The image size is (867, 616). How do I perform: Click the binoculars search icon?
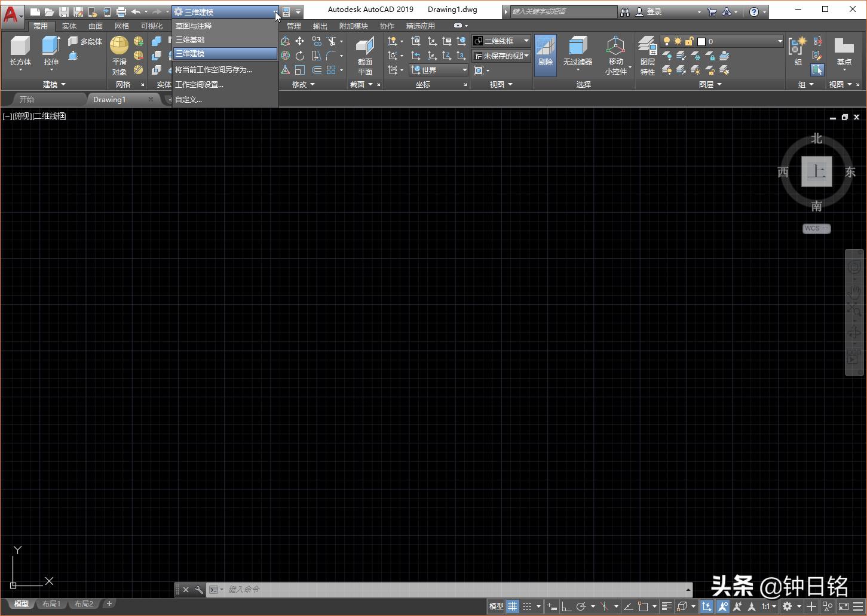coord(625,11)
